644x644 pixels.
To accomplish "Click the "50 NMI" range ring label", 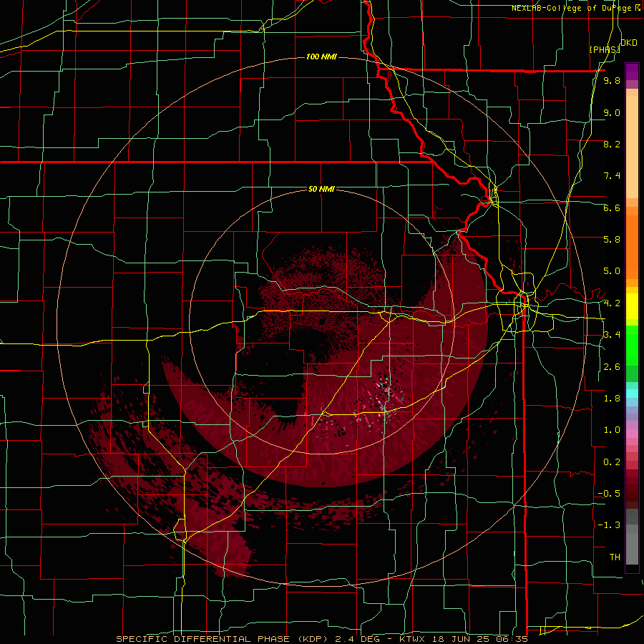I will 321,189.
